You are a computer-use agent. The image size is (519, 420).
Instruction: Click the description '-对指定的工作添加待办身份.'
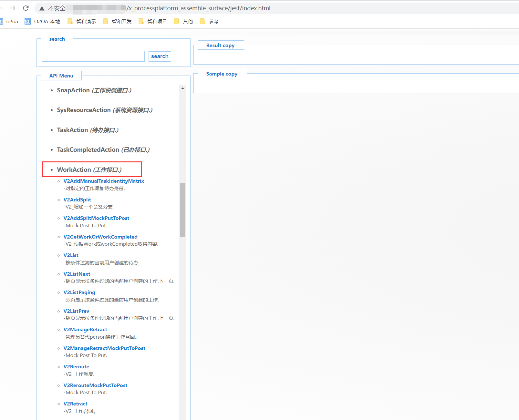[x=94, y=189]
